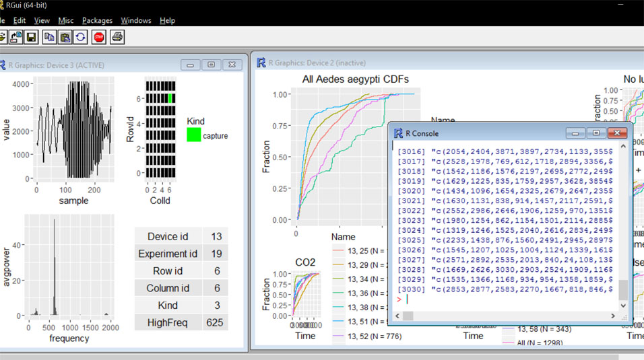Screen dimensions: 644x360
Task: Click the Save floppy disk icon
Action: click(31, 37)
